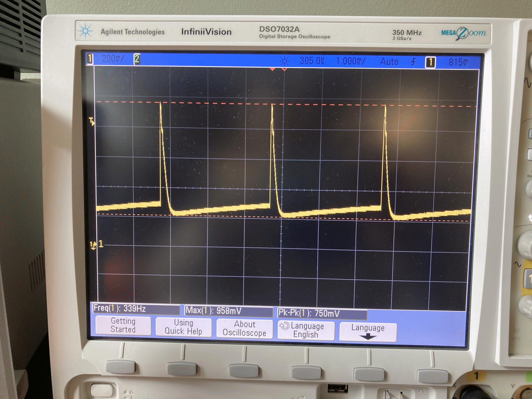Click the physical softkey under the Language arrow

click(369, 374)
